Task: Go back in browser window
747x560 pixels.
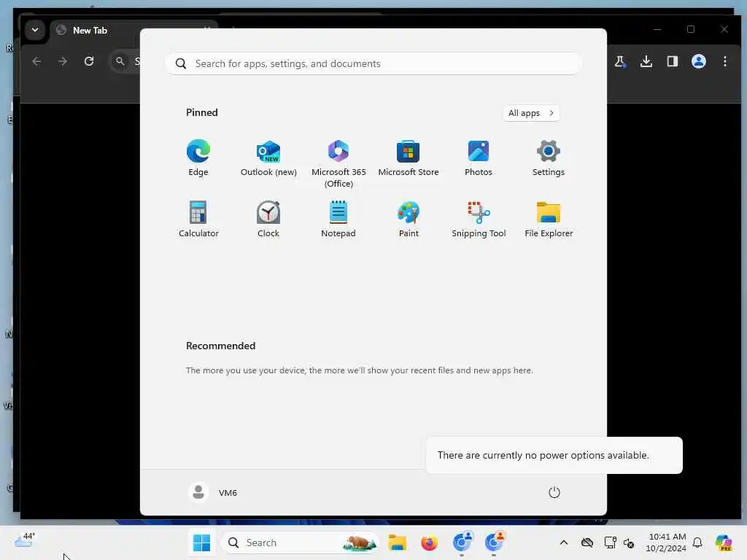Action: 36,61
